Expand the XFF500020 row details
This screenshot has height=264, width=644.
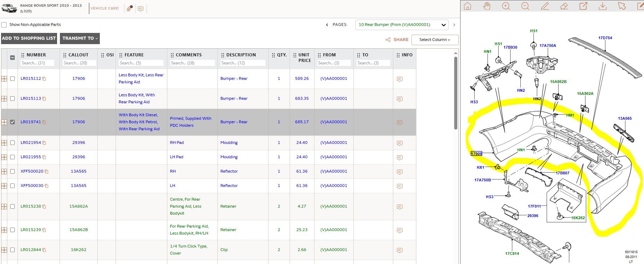pos(4,172)
